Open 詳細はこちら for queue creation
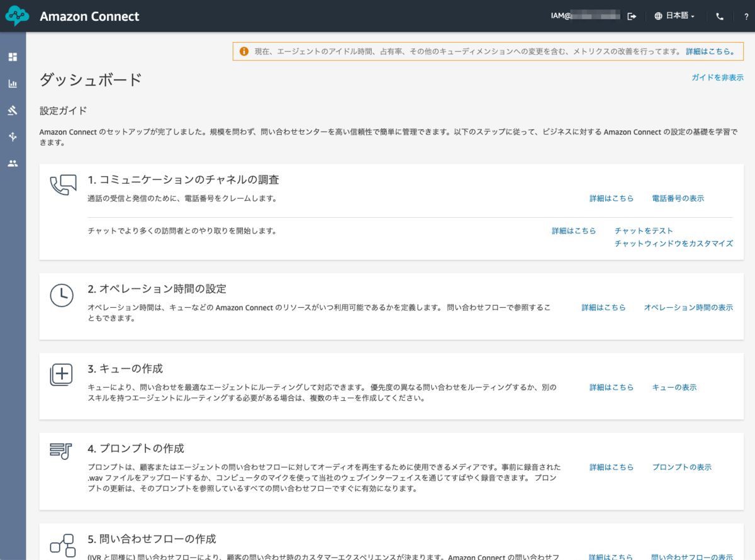 612,388
